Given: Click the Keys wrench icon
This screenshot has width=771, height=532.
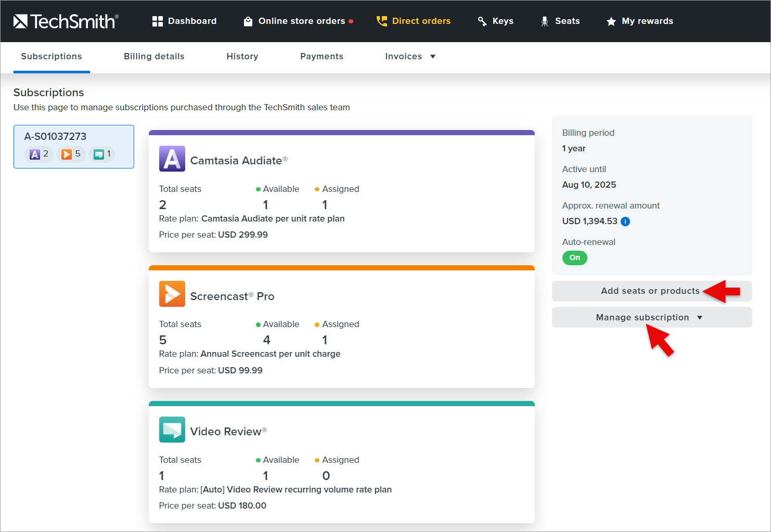Looking at the screenshot, I should point(482,21).
